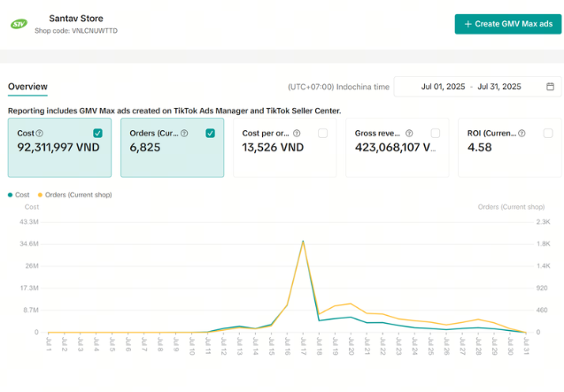
Task: Toggle the Orders (Current shop) legend item
Action: point(74,195)
